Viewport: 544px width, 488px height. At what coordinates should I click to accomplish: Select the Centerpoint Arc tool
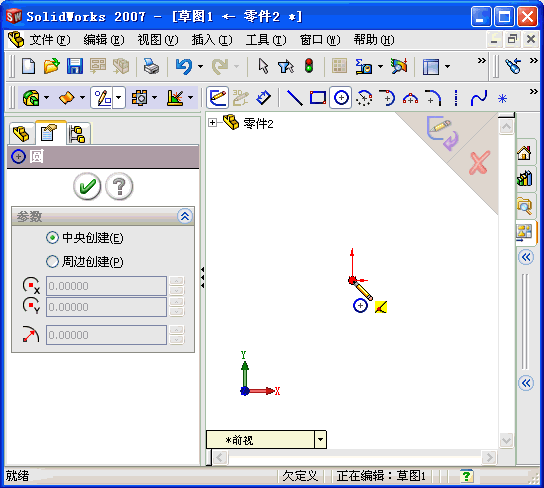364,98
